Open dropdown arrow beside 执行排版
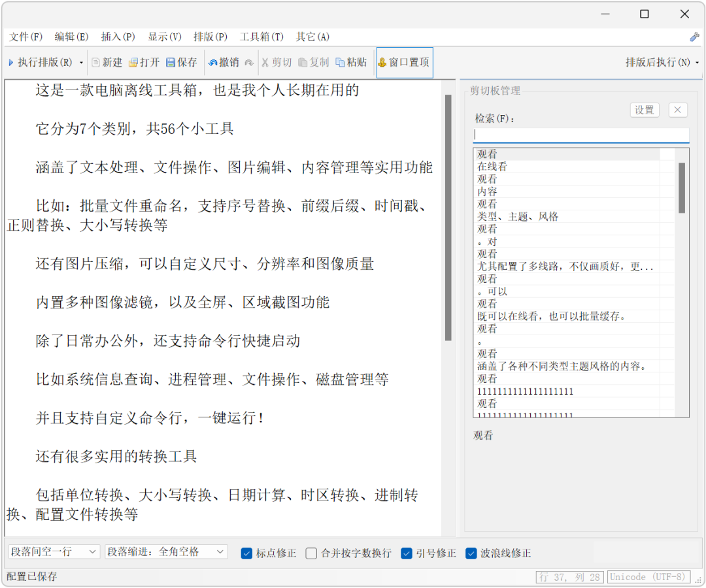This screenshot has height=588, width=706. coord(82,63)
